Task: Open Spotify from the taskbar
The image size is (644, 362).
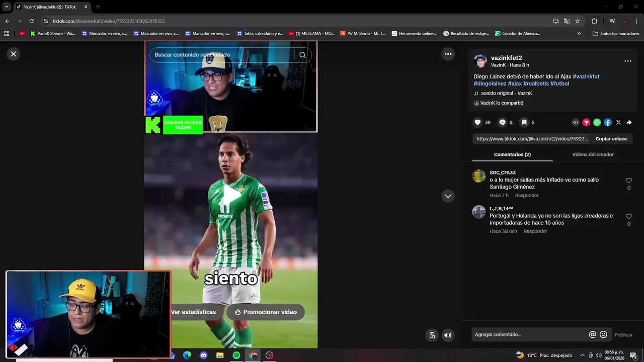Action: coord(236,355)
